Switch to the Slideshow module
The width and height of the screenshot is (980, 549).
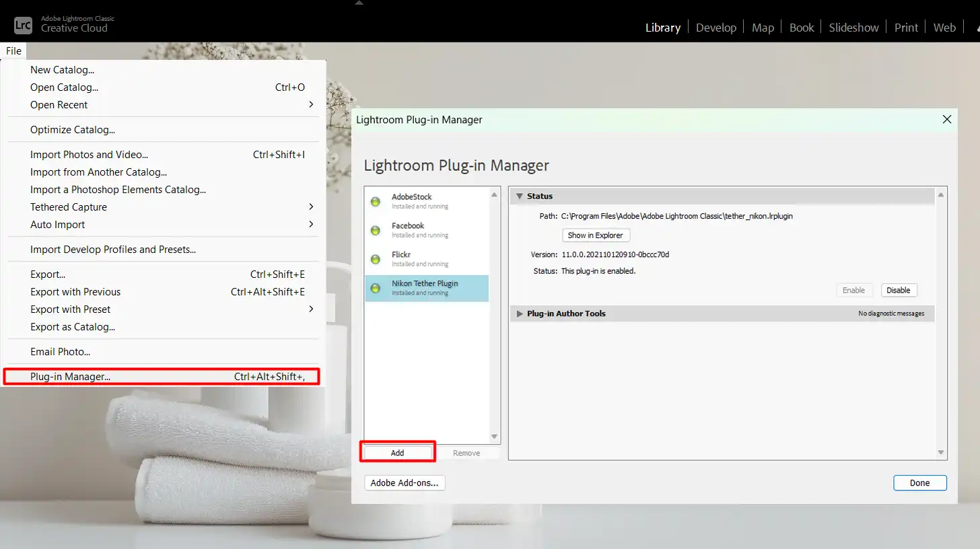click(853, 28)
